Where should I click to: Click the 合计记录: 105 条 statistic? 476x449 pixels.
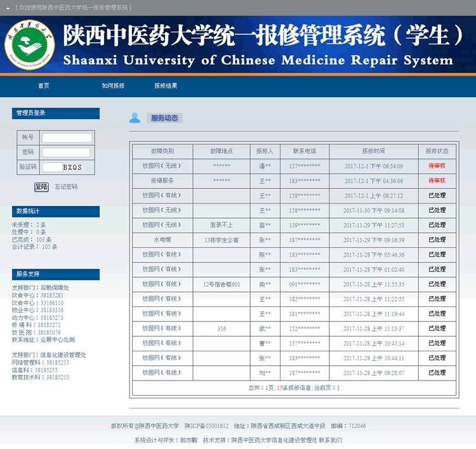coord(35,247)
